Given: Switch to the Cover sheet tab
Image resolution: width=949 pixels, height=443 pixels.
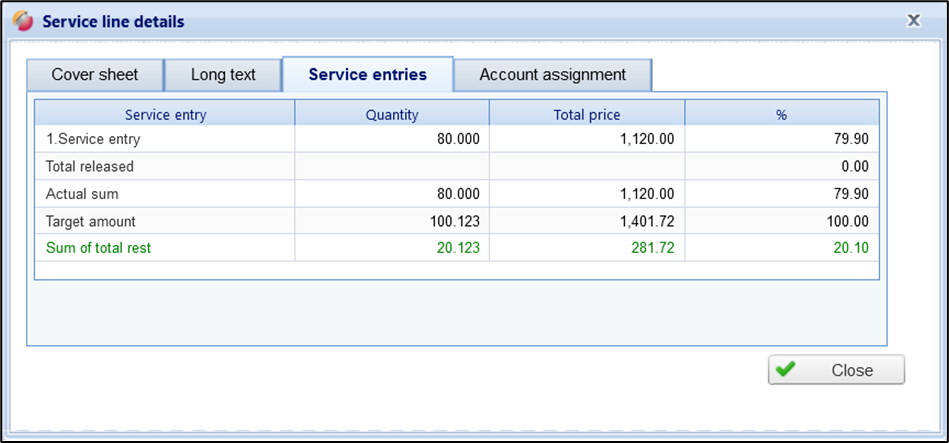Looking at the screenshot, I should tap(94, 75).
